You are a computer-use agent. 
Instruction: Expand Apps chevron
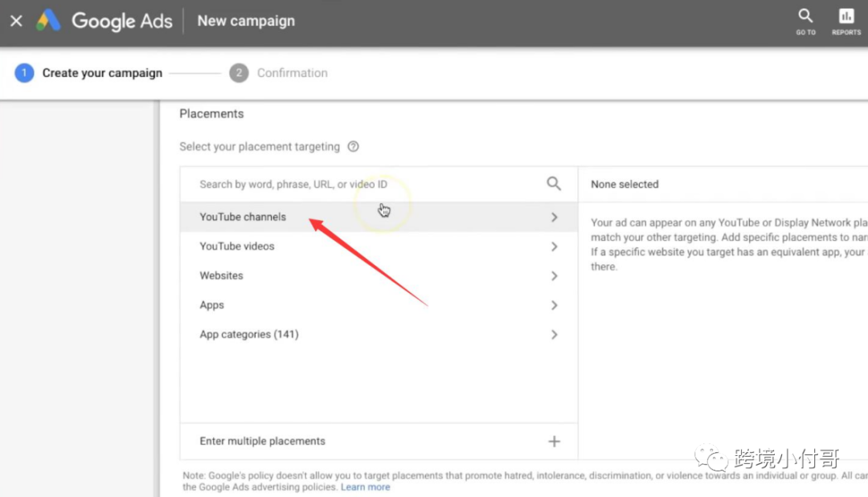554,305
